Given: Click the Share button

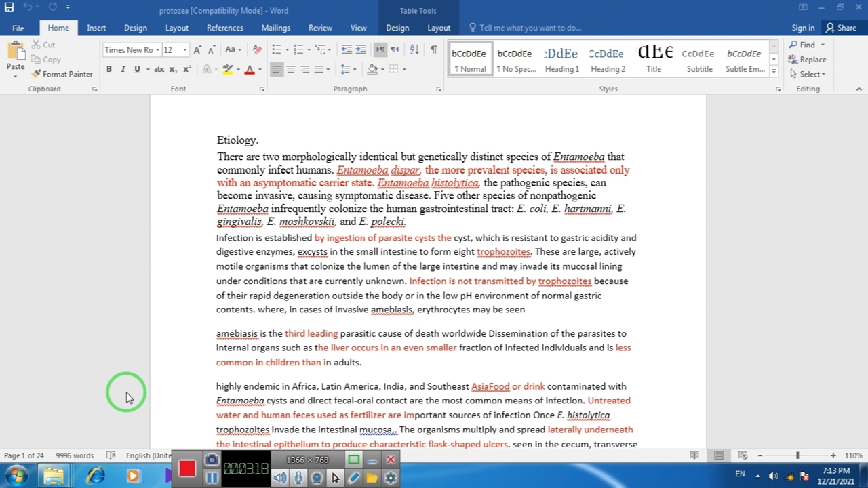Looking at the screenshot, I should 841,28.
